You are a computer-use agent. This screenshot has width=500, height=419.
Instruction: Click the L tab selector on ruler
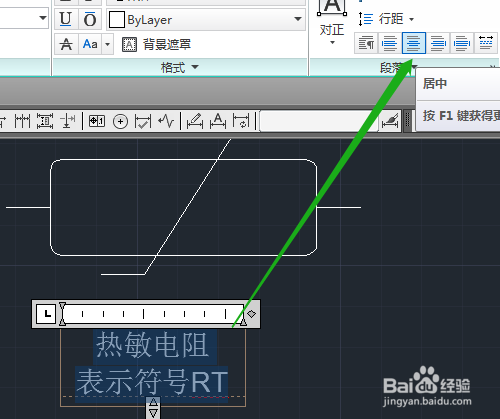(x=46, y=314)
